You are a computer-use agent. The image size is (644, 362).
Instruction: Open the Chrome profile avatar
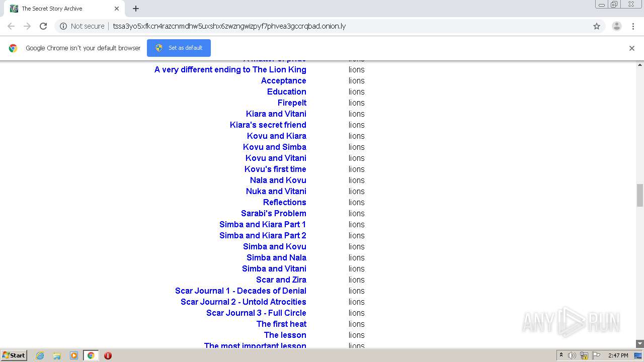[x=616, y=26]
